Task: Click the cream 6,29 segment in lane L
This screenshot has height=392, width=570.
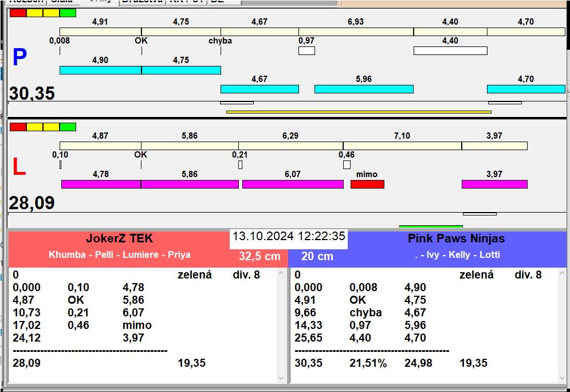Action: [x=291, y=146]
